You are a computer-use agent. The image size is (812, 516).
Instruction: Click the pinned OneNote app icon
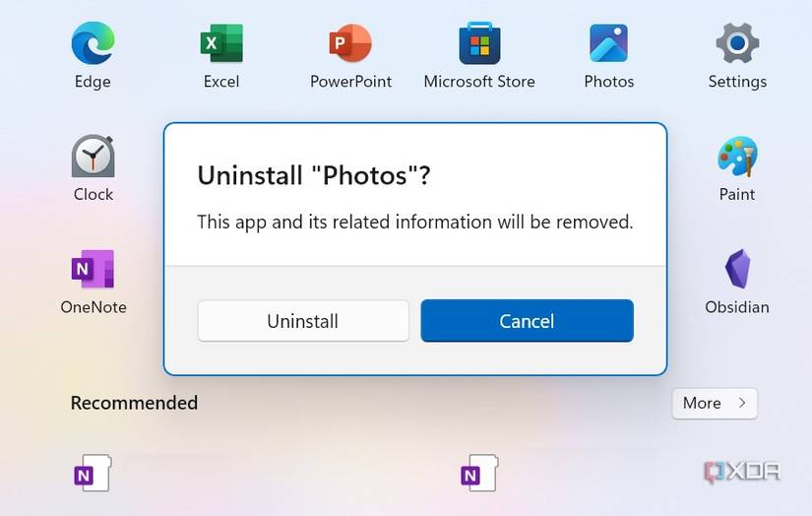[x=93, y=270]
